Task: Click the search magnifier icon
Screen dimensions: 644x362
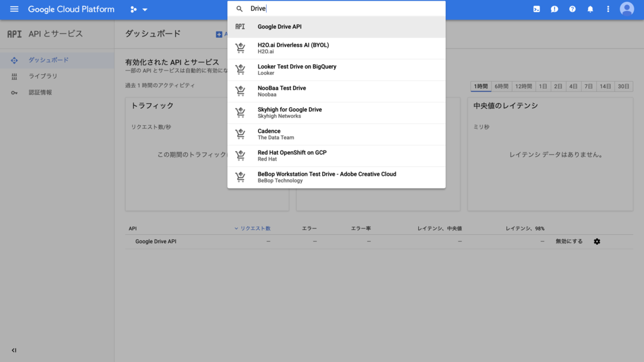Action: (240, 9)
